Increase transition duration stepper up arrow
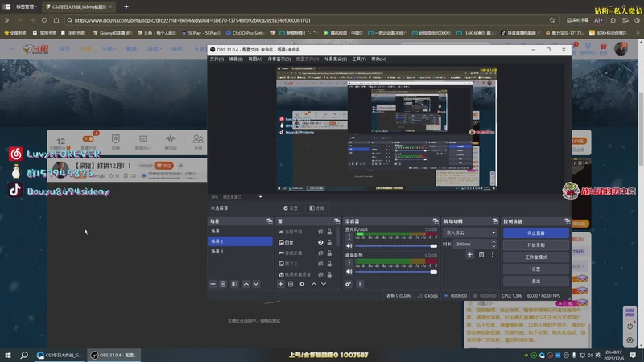644x362 pixels. 493,242
